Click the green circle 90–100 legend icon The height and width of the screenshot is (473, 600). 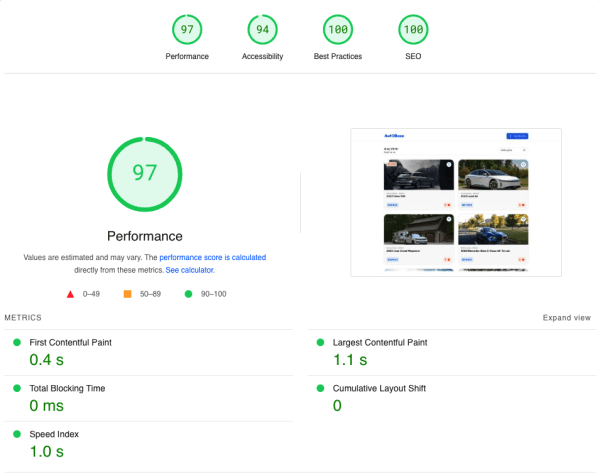(x=188, y=294)
